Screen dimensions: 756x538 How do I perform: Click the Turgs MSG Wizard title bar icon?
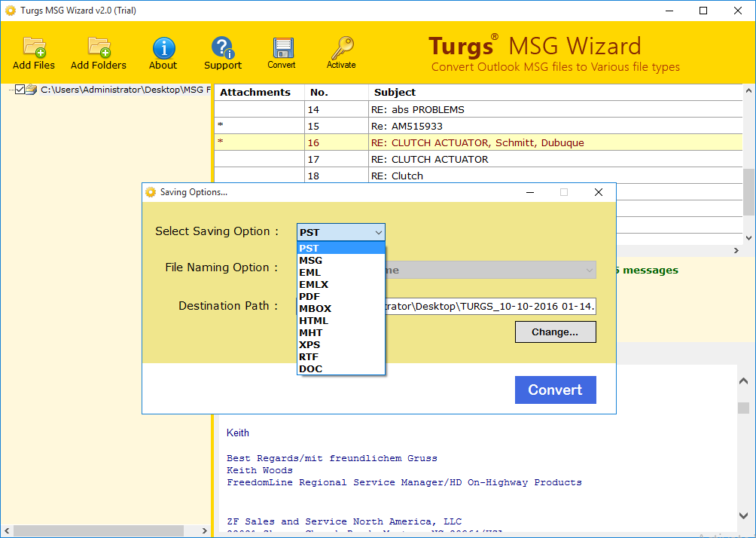point(10,10)
